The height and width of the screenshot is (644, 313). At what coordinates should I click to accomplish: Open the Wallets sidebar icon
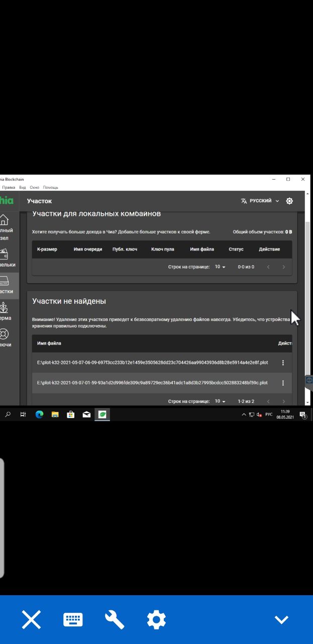coord(4,254)
